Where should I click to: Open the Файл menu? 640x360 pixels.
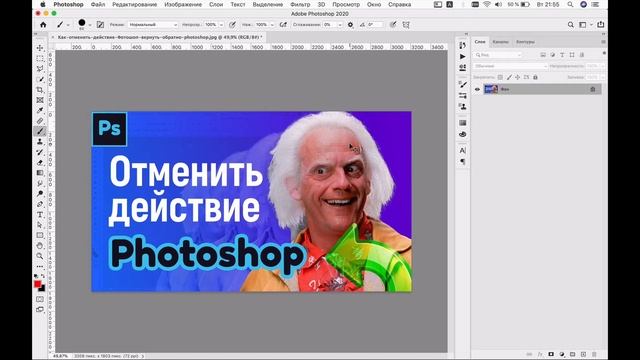[98, 4]
